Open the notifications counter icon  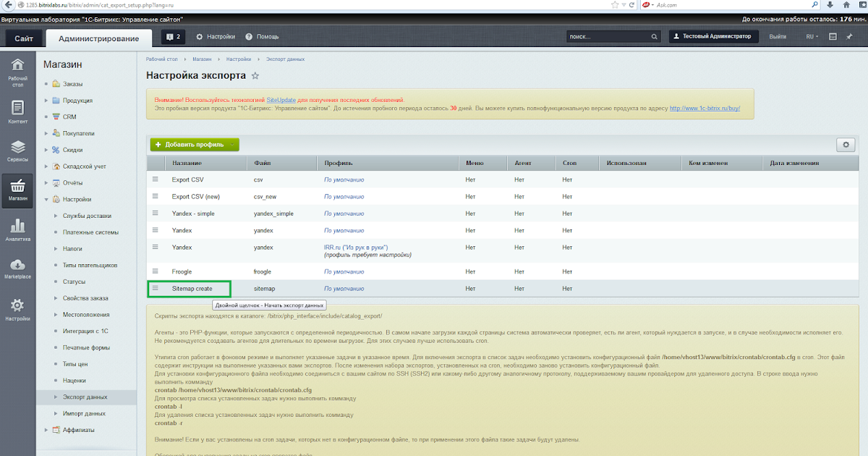tap(173, 36)
